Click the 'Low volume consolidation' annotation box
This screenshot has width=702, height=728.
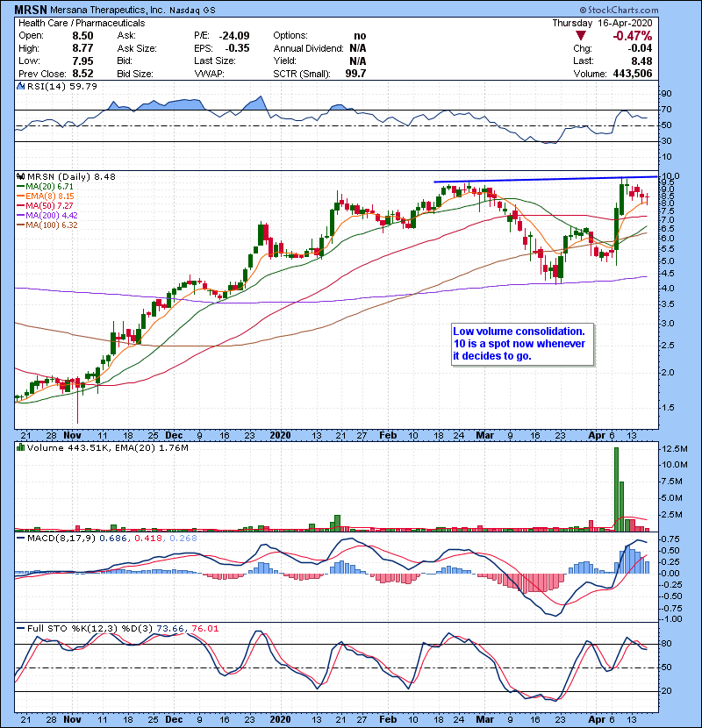coord(522,344)
